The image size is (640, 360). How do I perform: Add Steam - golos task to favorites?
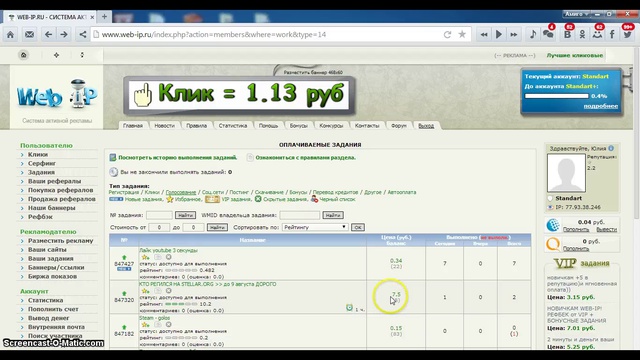(x=145, y=325)
